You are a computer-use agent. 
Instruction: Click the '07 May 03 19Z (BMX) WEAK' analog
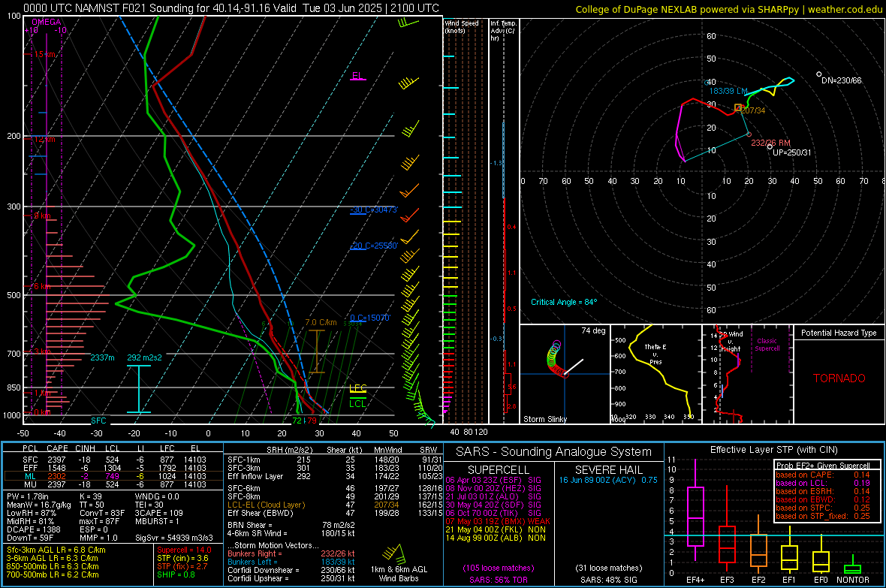(x=498, y=521)
